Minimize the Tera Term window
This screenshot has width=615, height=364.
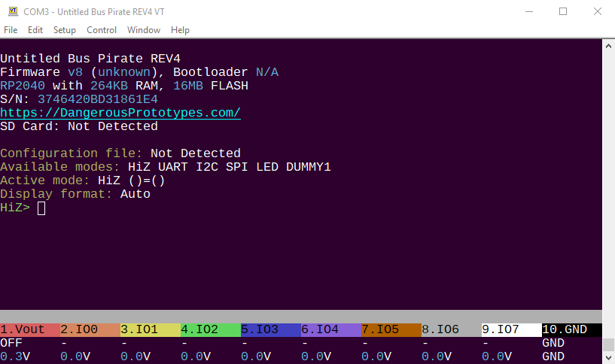click(x=529, y=11)
